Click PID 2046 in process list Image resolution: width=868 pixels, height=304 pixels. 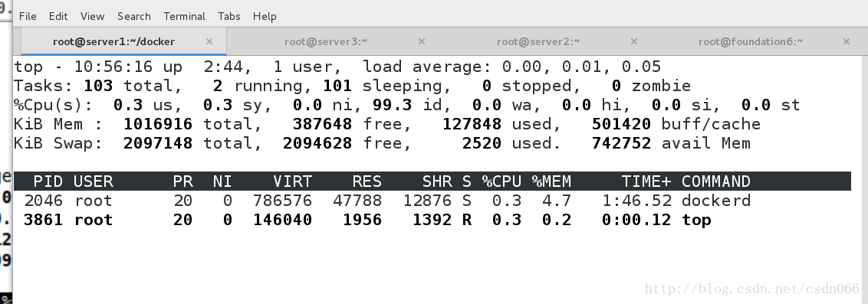tap(44, 201)
